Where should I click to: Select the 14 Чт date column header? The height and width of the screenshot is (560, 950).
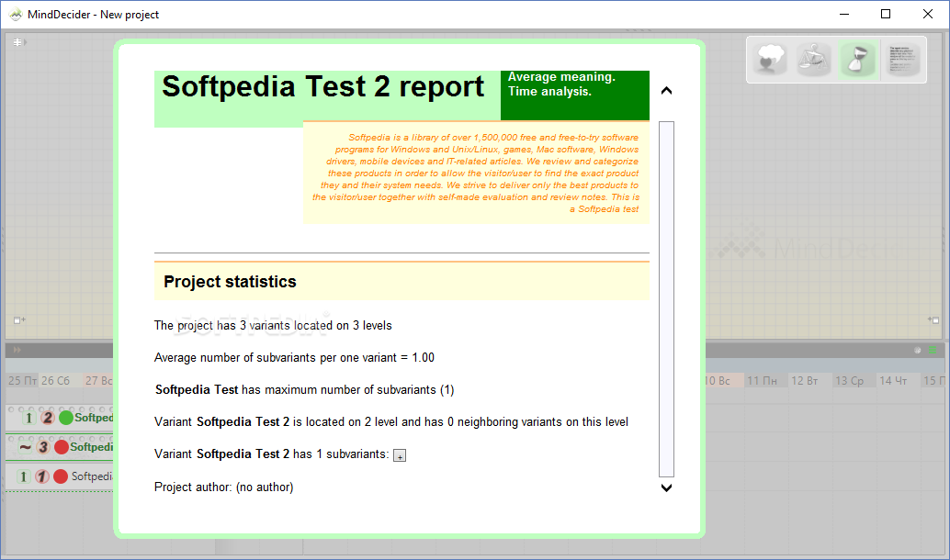(894, 381)
